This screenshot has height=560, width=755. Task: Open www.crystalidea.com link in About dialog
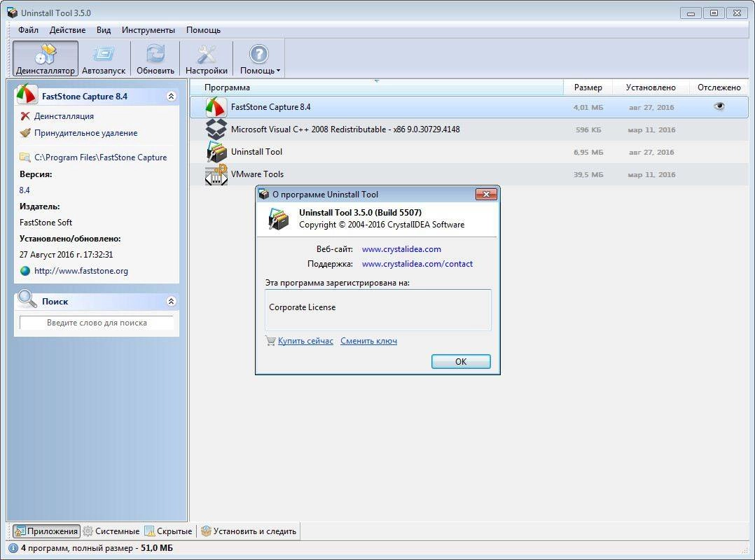[x=401, y=249]
